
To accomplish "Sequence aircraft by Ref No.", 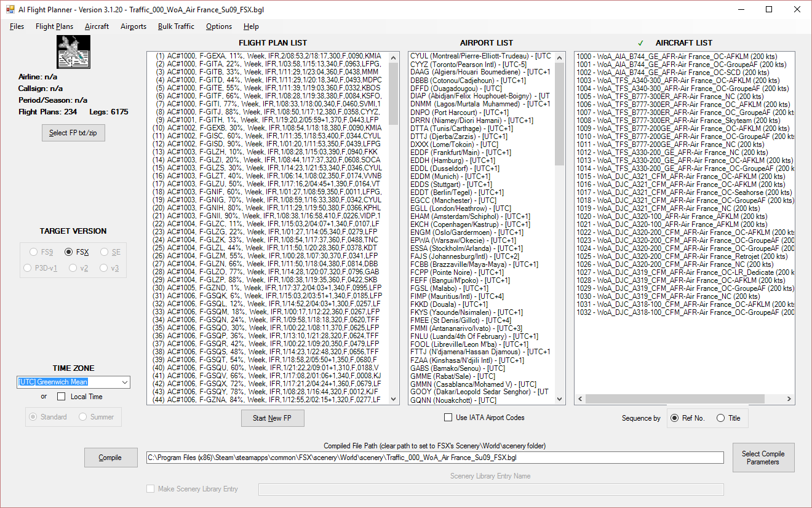I will (687, 418).
